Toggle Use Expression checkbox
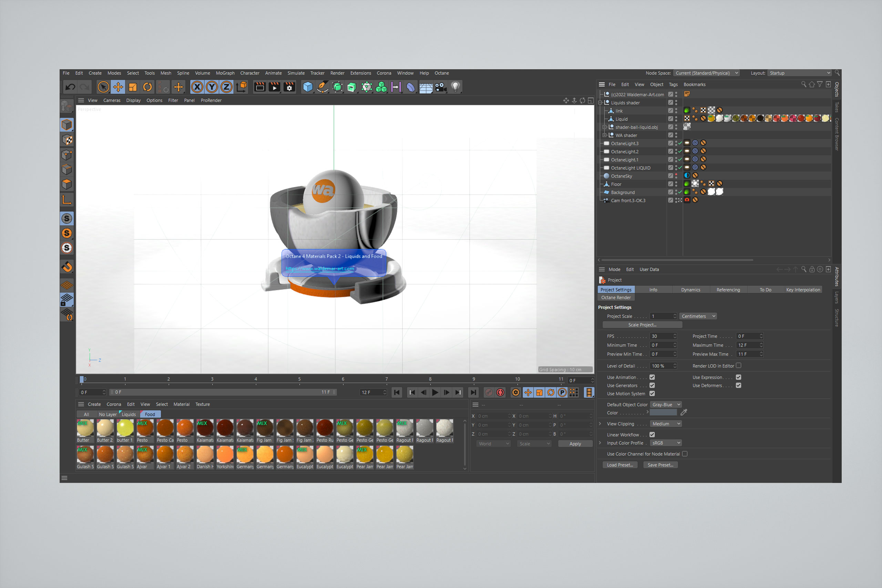Screen dimensions: 882x588 tap(738, 377)
